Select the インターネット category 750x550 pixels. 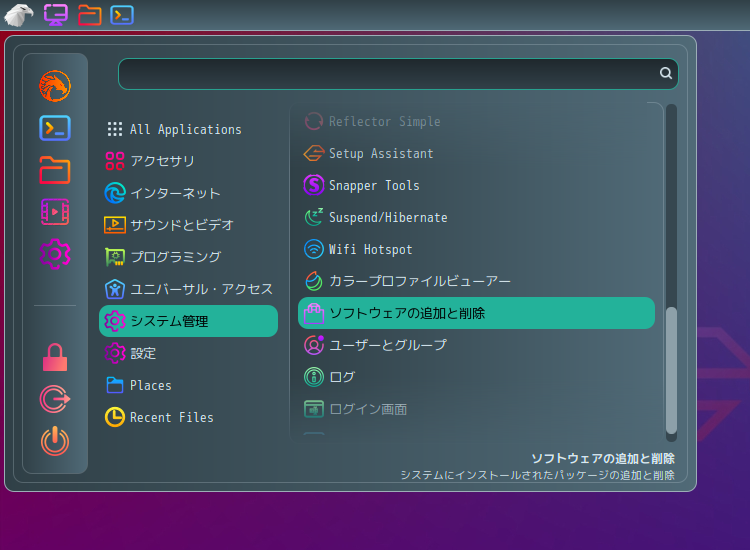click(x=188, y=193)
